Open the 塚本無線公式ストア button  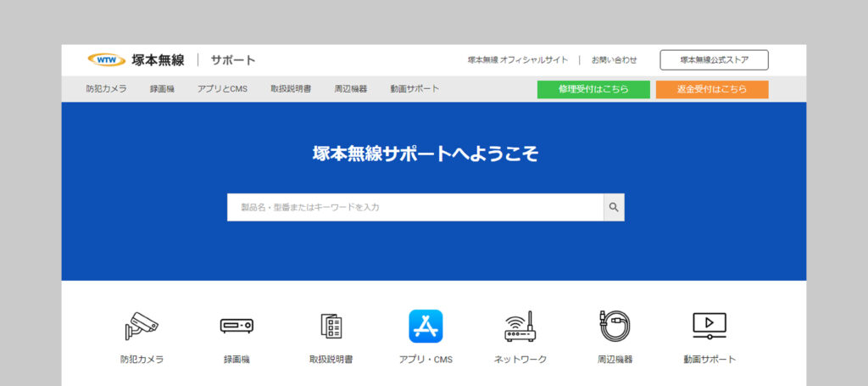(x=714, y=60)
